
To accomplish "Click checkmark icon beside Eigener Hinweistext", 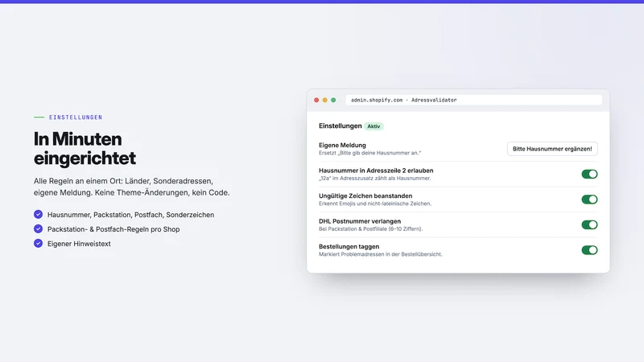I will [x=38, y=244].
